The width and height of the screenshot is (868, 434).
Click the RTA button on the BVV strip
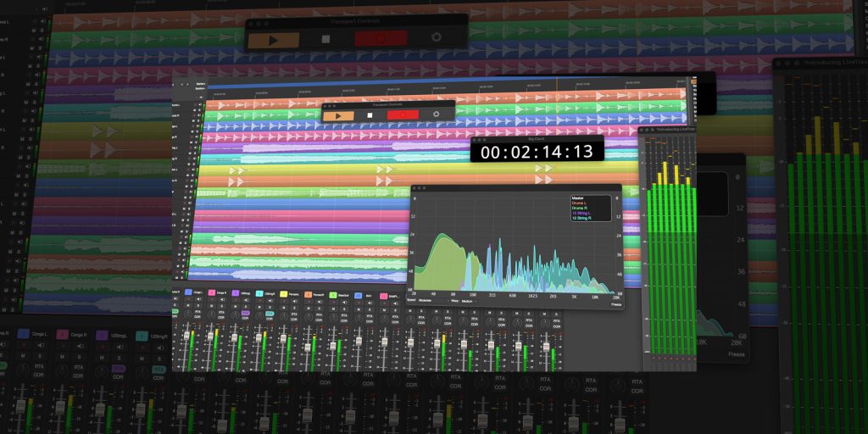pos(370,316)
